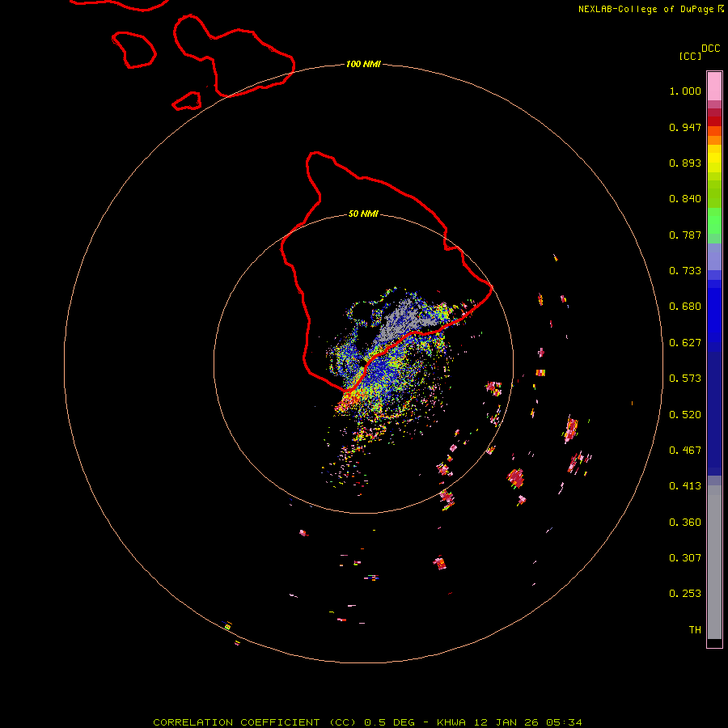Click the 0.467 scale value
The height and width of the screenshot is (728, 728).
(x=685, y=451)
